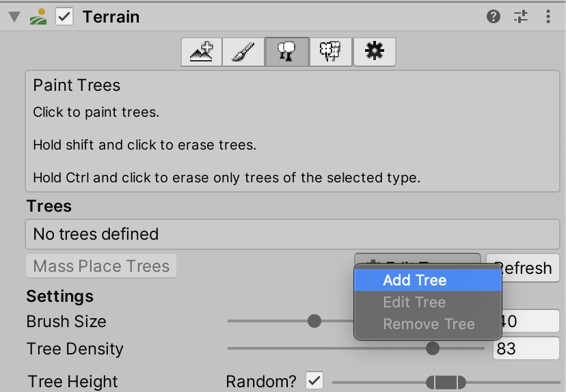Screen dimensions: 566x392
Task: Open the Terrain Settings gear tab
Action: click(374, 52)
